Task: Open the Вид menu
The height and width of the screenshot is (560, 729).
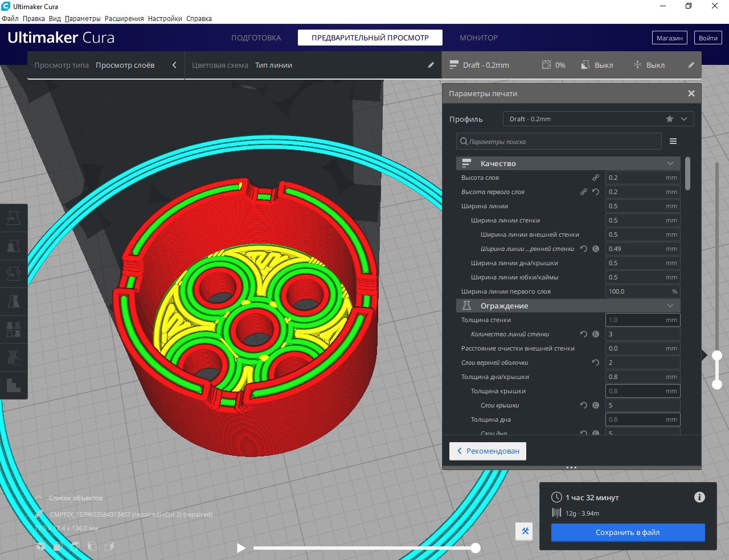Action: (55, 18)
